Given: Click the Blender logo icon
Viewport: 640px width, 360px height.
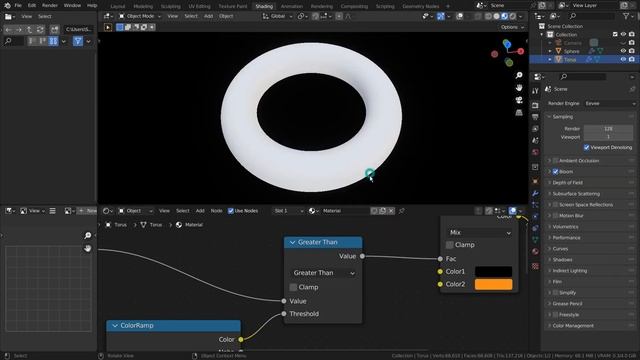Looking at the screenshot, I should pos(7,5).
